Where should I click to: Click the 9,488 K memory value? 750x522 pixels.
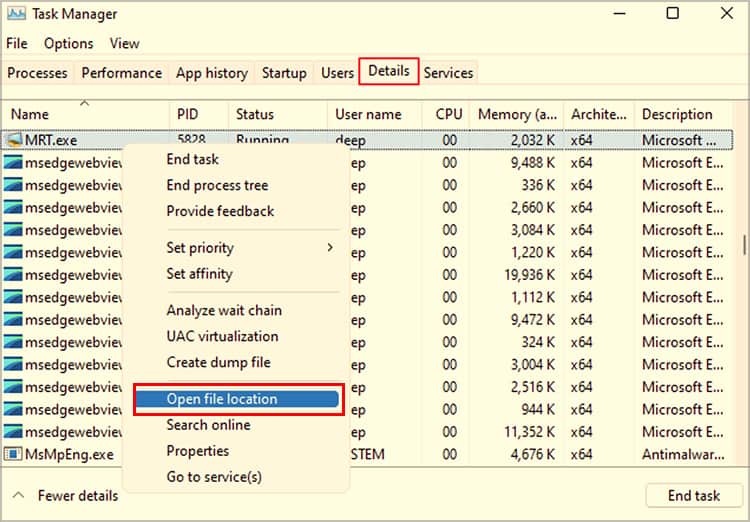[533, 163]
